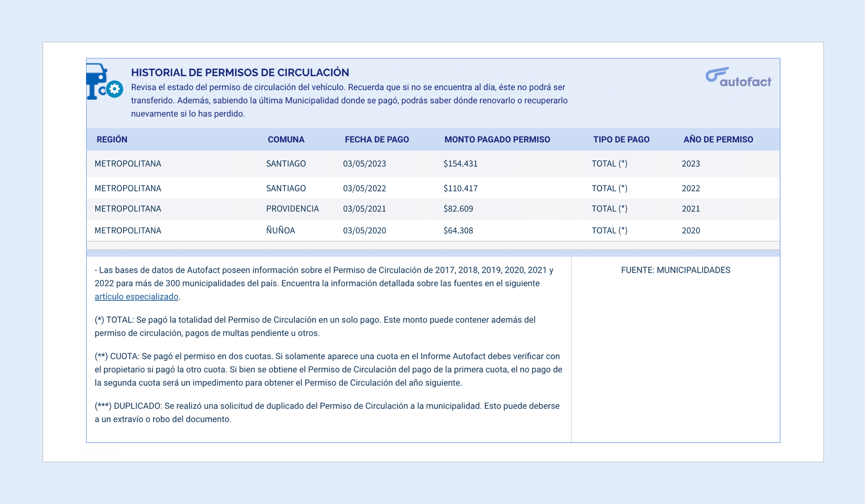Click the payment date 03/05/2022

364,188
